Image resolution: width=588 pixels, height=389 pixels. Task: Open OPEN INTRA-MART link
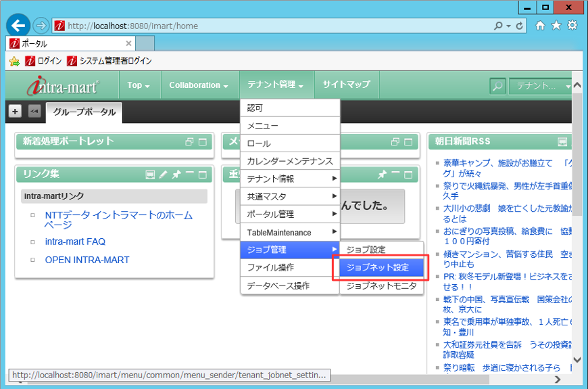pyautogui.click(x=87, y=260)
